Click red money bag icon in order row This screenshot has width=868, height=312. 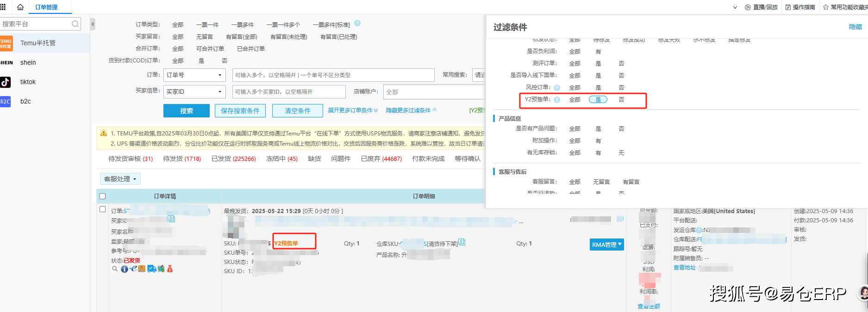[170, 269]
